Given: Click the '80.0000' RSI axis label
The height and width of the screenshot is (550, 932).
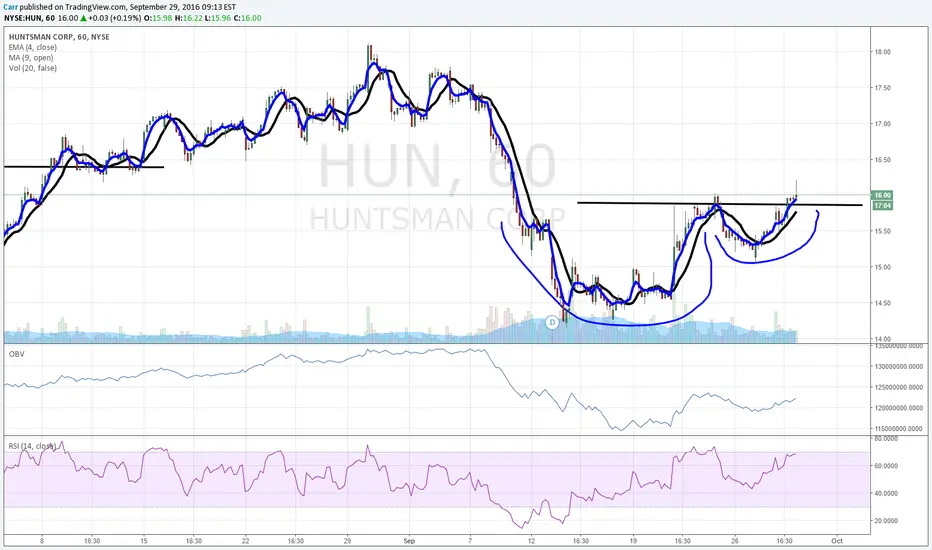Looking at the screenshot, I should 886,439.
